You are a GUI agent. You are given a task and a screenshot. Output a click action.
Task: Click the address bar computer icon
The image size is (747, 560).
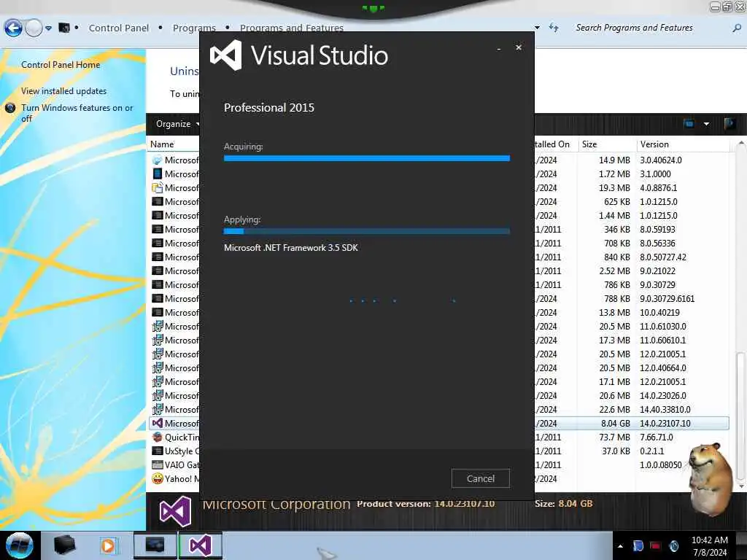64,28
